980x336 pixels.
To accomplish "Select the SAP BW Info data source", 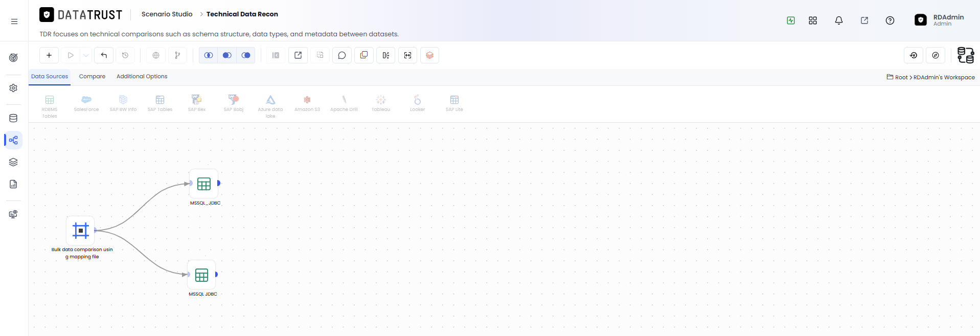I will click(123, 103).
